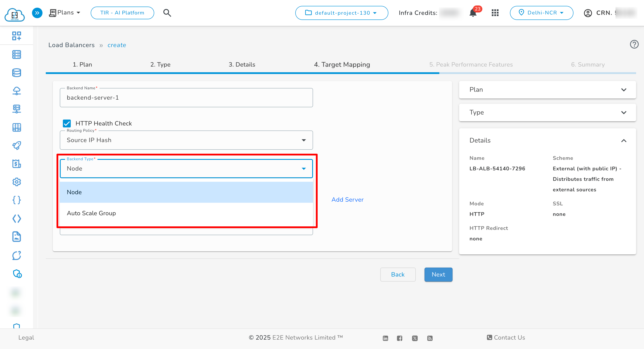
Task: Select the database service icon in sidebar
Action: (16, 73)
